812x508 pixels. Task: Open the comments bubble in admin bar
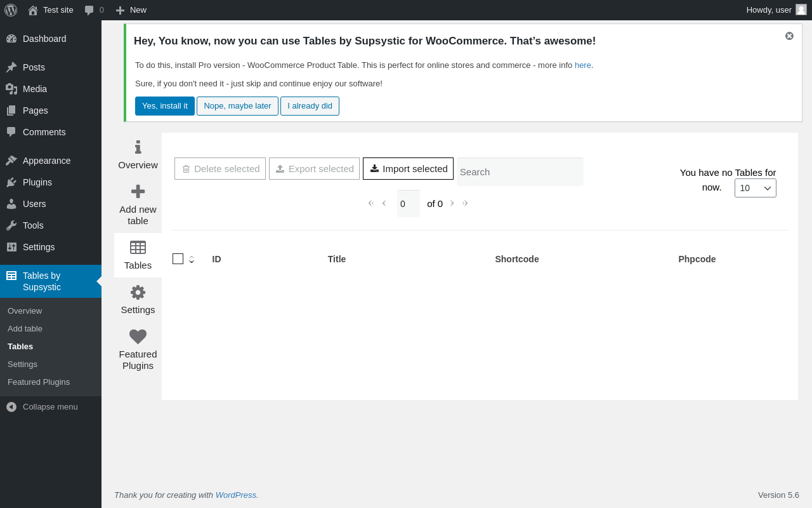tap(94, 10)
